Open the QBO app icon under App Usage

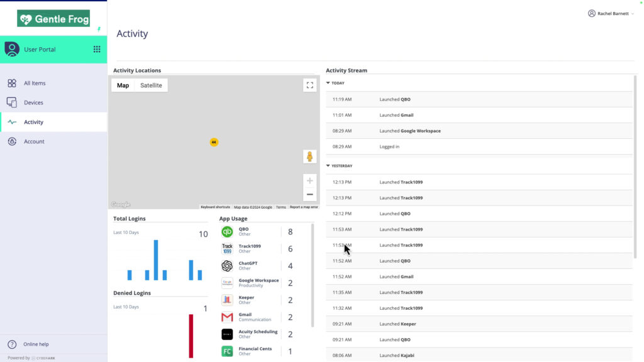[x=227, y=231]
